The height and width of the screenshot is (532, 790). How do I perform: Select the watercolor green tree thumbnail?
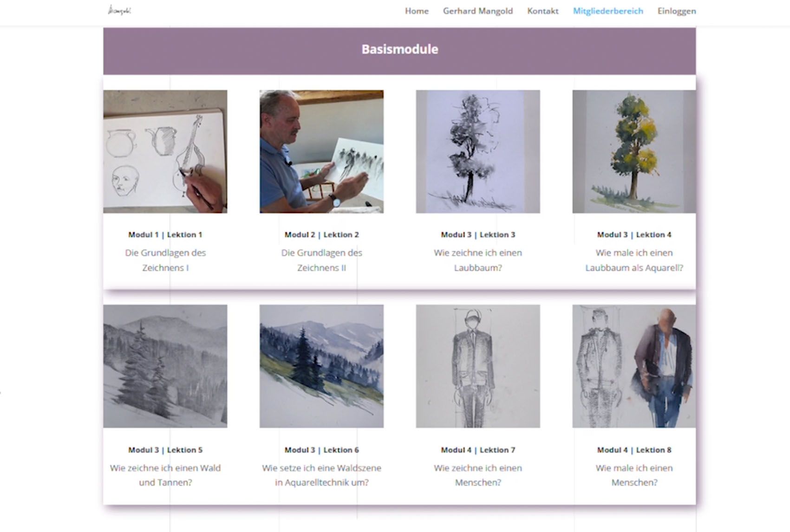(633, 151)
